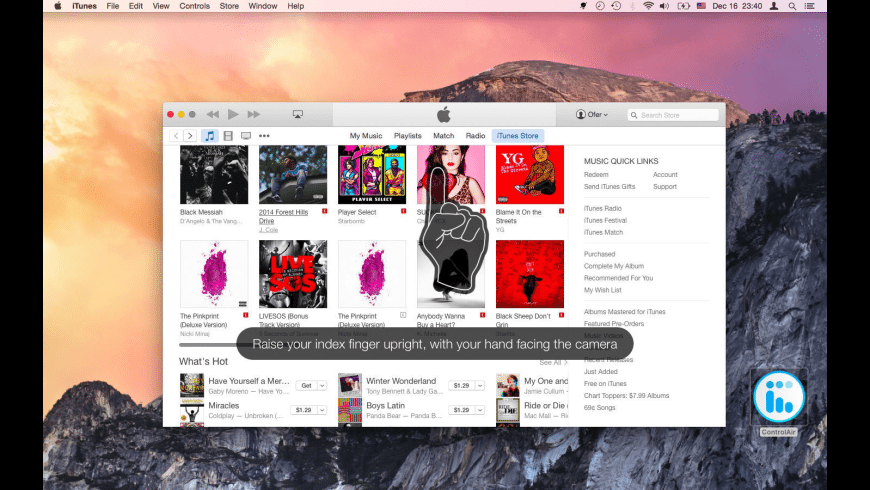Open the Complete My Album link
The height and width of the screenshot is (490, 870).
point(614,266)
